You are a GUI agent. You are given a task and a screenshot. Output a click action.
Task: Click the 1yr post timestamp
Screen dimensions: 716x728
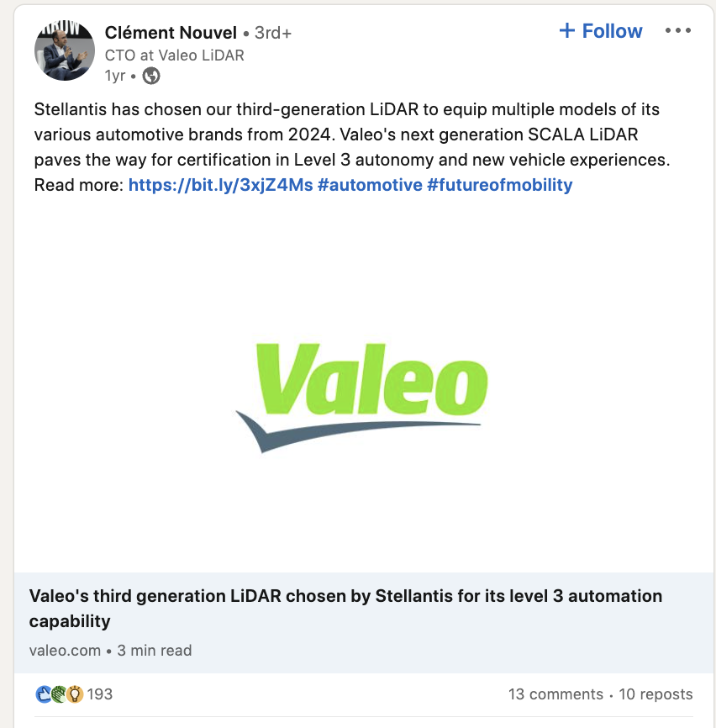pos(115,76)
